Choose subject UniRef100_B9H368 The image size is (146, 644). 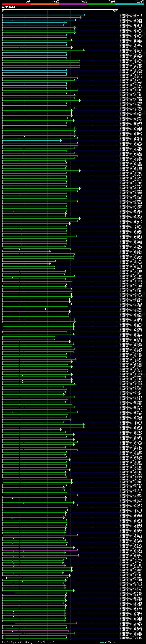coord(131,85)
